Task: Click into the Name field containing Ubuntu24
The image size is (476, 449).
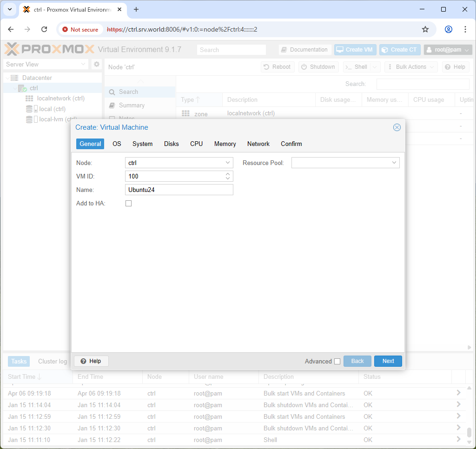Action: click(x=179, y=190)
